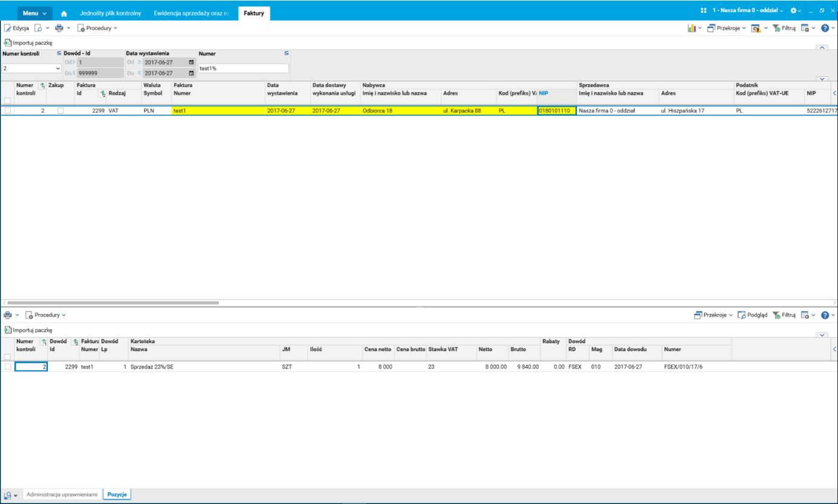
Task: Toggle the Zakup checkbox in the invoice row
Action: point(61,111)
